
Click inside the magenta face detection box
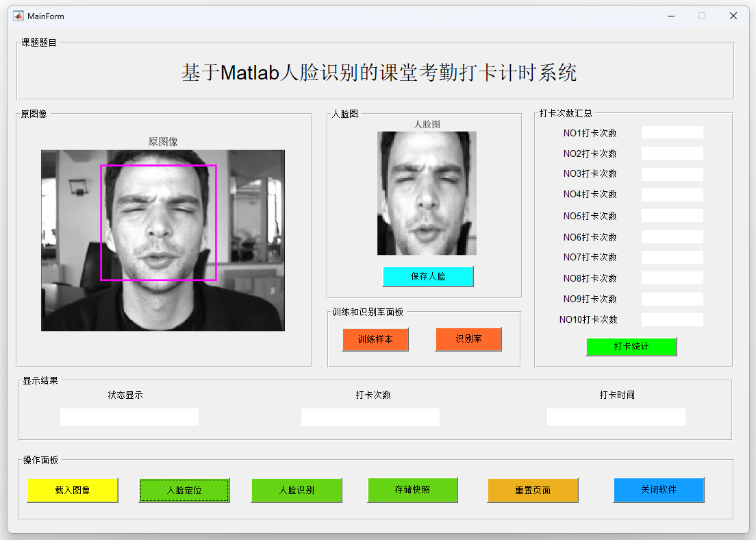coord(159,222)
